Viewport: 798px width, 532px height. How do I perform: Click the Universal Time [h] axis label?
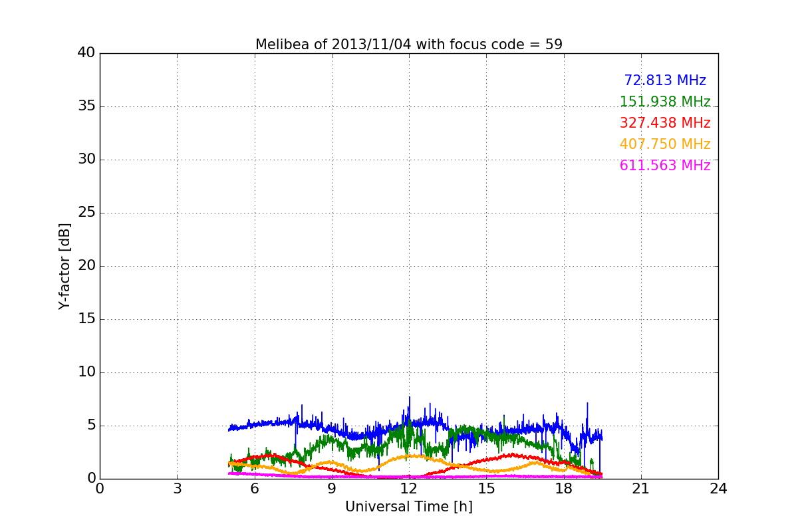tap(409, 507)
